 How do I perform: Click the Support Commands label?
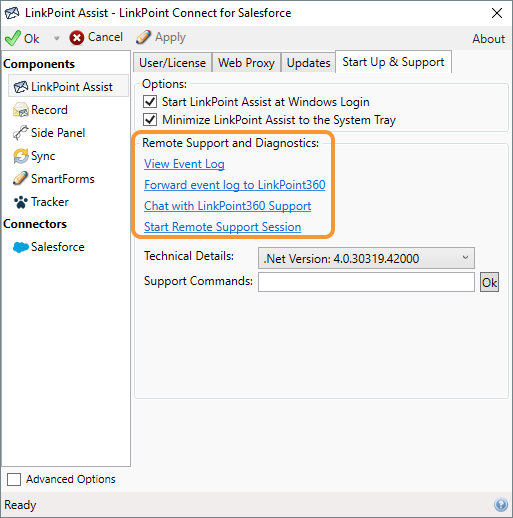point(198,281)
